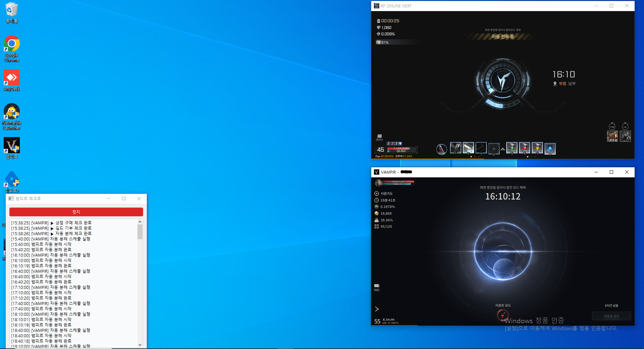Click the macro log scrollbar
The image size is (644, 349).
pyautogui.click(x=140, y=232)
